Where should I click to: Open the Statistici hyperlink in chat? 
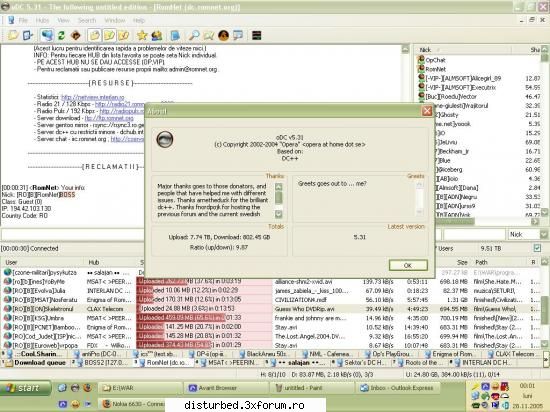pos(93,97)
